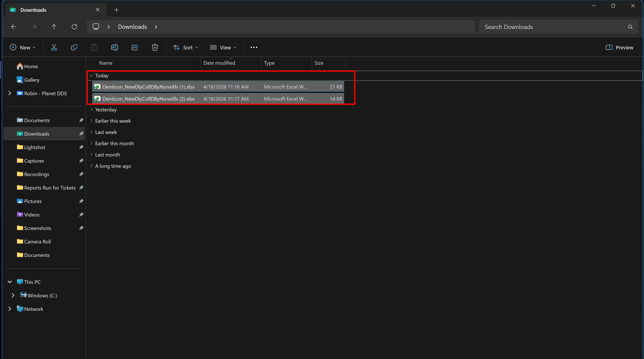Click the Rename icon in toolbar
644x359 pixels.
pyautogui.click(x=114, y=47)
